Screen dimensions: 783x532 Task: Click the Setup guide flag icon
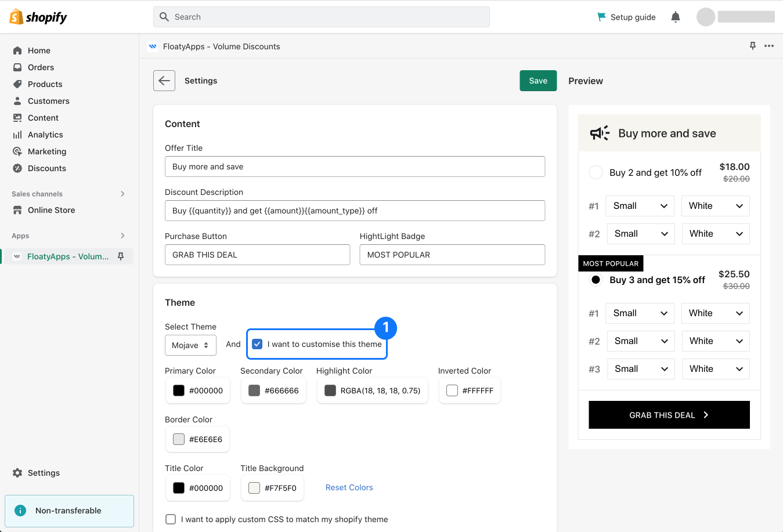click(x=601, y=17)
